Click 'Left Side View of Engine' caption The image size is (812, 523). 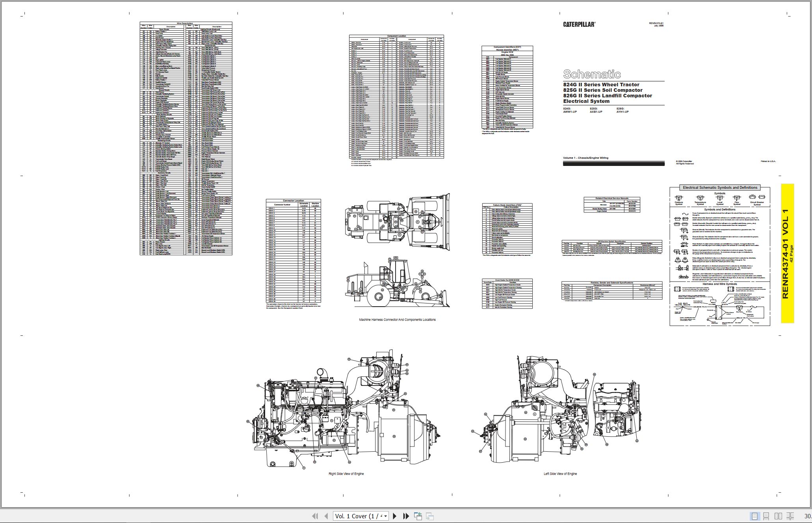coord(560,474)
